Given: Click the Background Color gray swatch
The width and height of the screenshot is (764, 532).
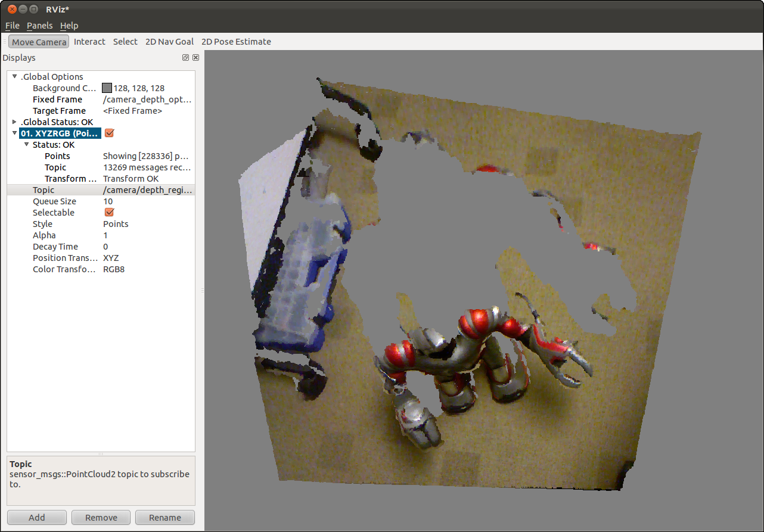Looking at the screenshot, I should [107, 88].
